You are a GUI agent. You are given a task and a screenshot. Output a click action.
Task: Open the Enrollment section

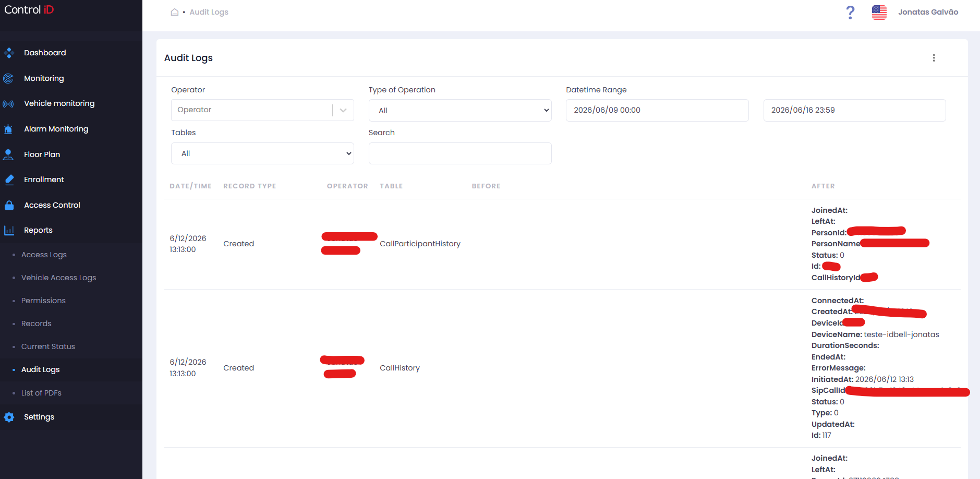tap(44, 179)
